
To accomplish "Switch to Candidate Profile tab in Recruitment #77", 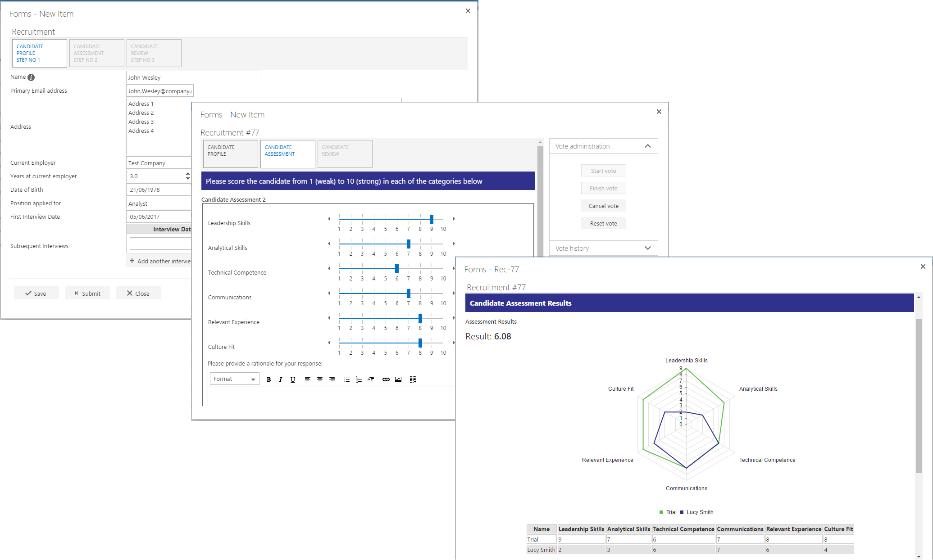I will tap(231, 154).
